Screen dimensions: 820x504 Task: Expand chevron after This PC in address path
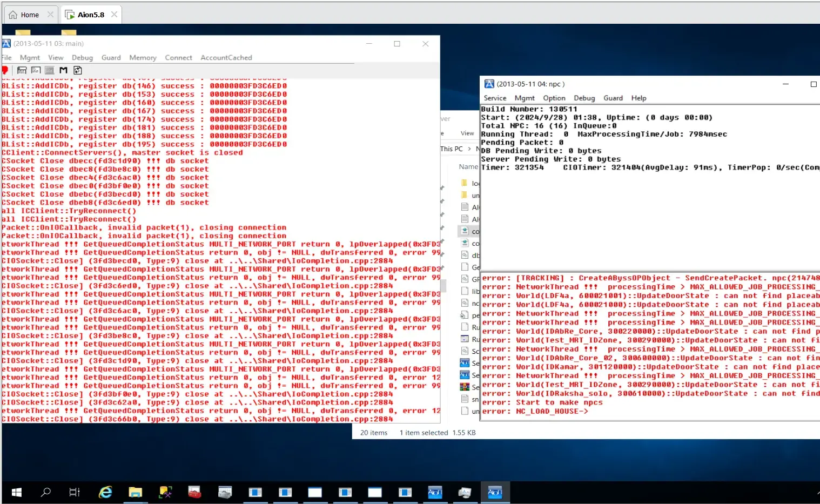coord(469,149)
